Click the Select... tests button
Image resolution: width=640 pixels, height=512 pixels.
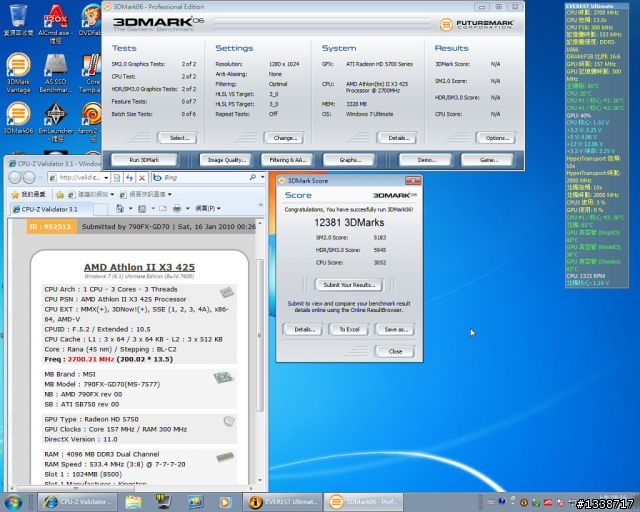[179, 138]
